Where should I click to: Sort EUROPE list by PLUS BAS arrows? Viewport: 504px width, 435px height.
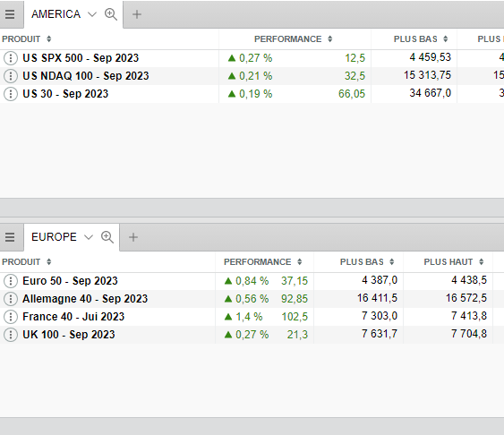tap(392, 262)
